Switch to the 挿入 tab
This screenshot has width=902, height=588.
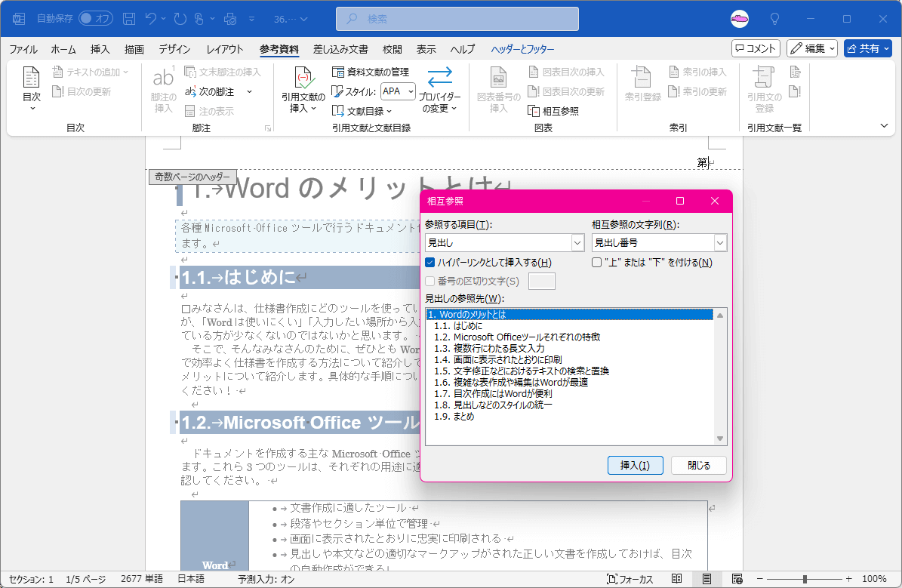pos(100,50)
